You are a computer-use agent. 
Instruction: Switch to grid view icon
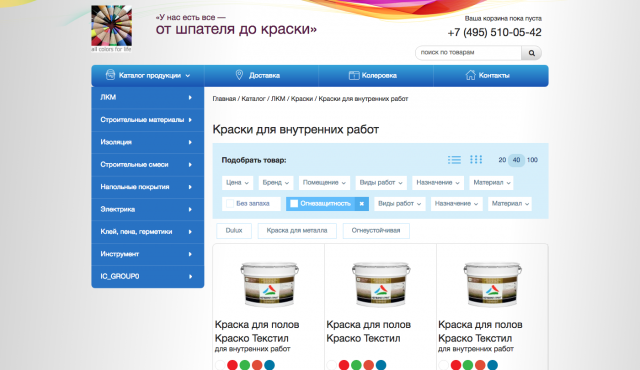[x=476, y=160]
